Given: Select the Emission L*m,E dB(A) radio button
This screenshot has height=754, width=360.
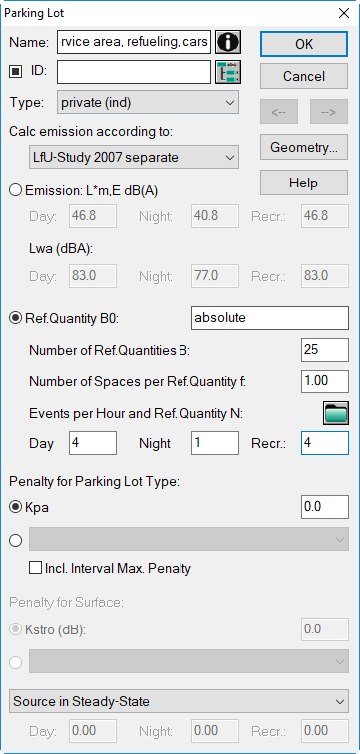Looking at the screenshot, I should point(16,190).
